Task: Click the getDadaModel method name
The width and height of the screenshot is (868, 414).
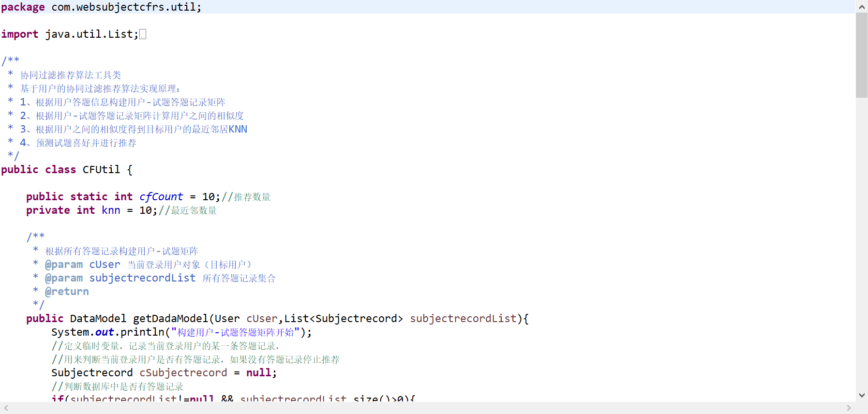Action: (x=170, y=319)
